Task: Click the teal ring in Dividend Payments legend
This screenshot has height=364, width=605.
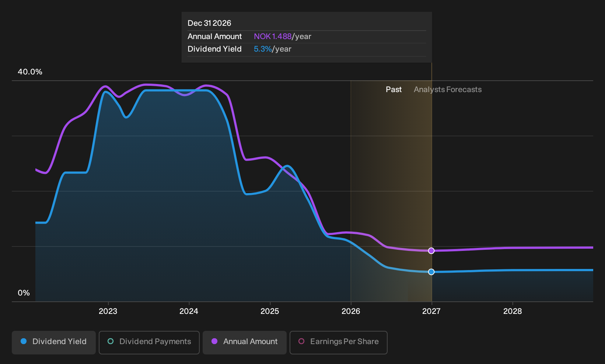Action: (111, 342)
